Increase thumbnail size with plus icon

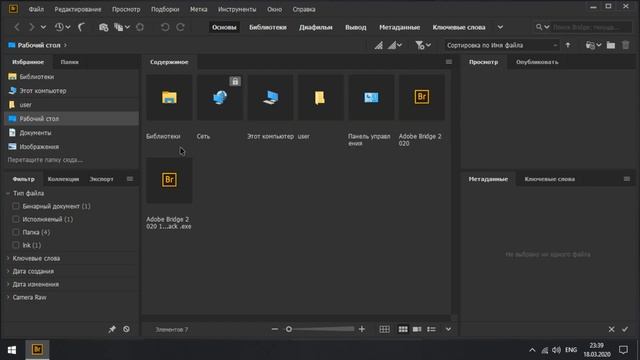point(362,329)
